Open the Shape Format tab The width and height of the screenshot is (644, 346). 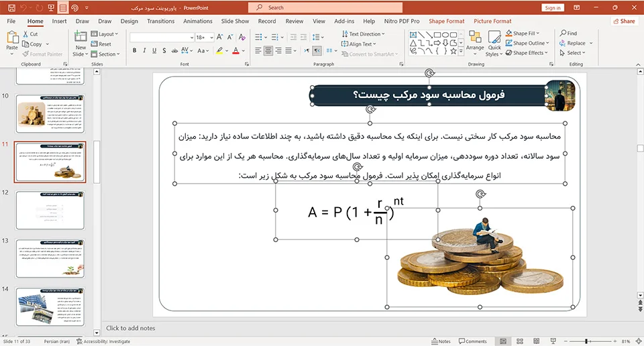click(447, 21)
